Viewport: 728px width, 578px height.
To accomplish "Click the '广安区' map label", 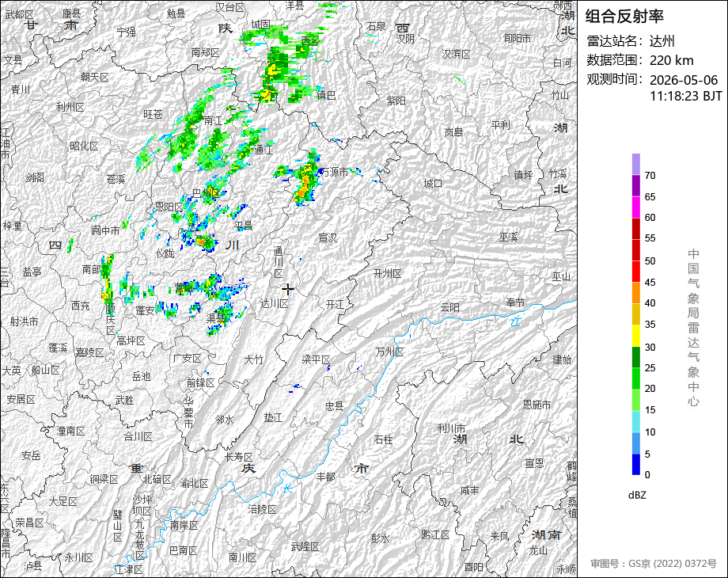I will [x=187, y=359].
